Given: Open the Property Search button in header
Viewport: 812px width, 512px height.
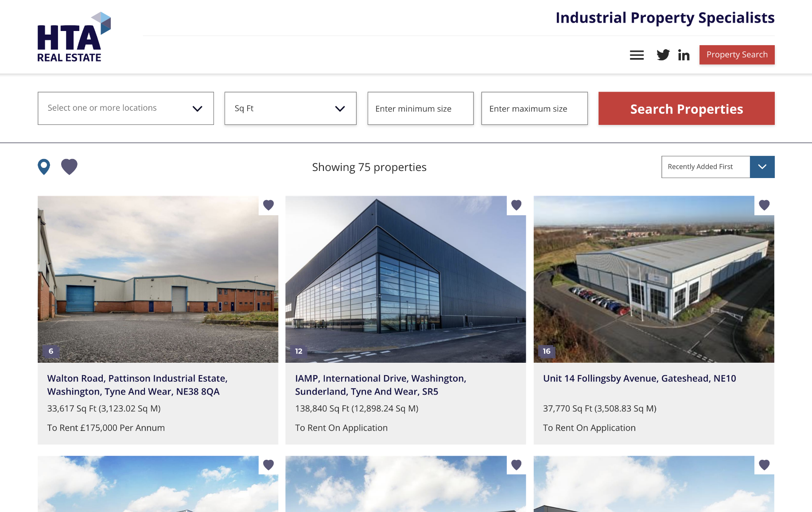Looking at the screenshot, I should click(737, 55).
